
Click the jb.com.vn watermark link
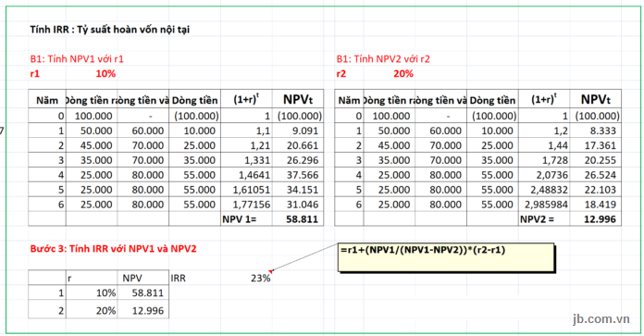pos(601,319)
